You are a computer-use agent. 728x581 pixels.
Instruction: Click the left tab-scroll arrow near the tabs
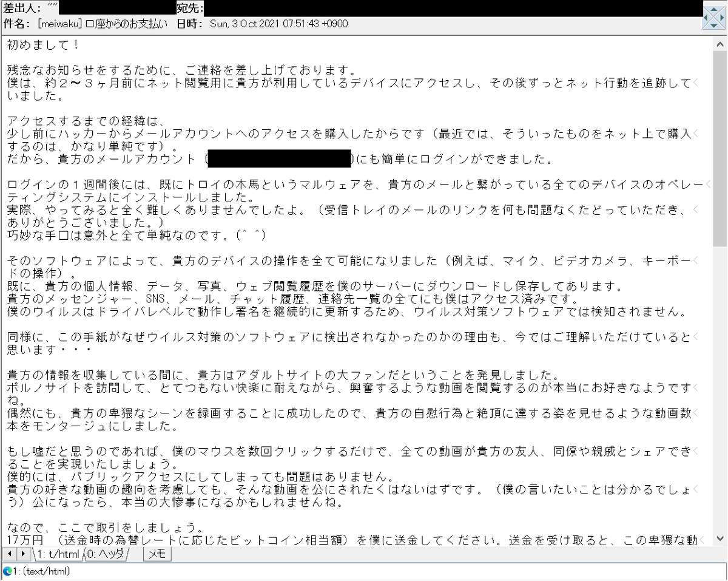click(x=10, y=554)
